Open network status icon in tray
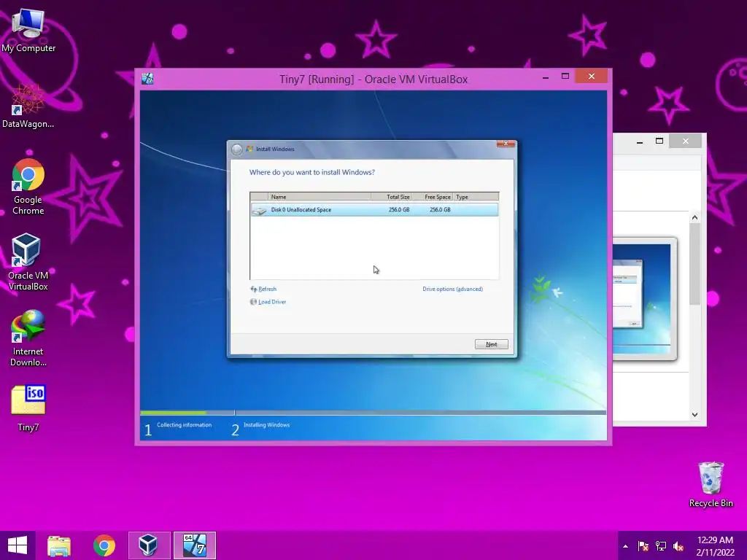The height and width of the screenshot is (560, 747). [661, 546]
